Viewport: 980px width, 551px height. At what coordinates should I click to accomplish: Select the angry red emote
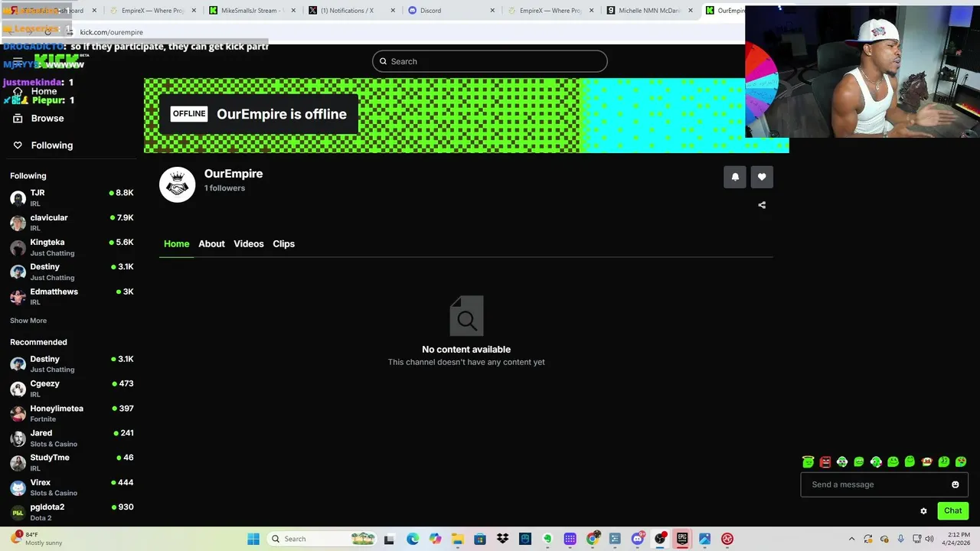825,461
